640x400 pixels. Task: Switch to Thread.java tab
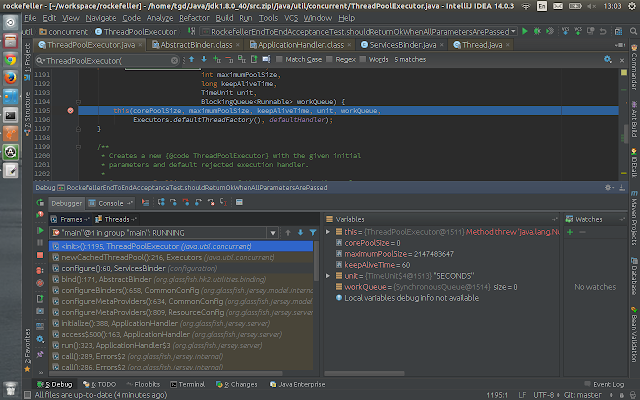pos(482,45)
